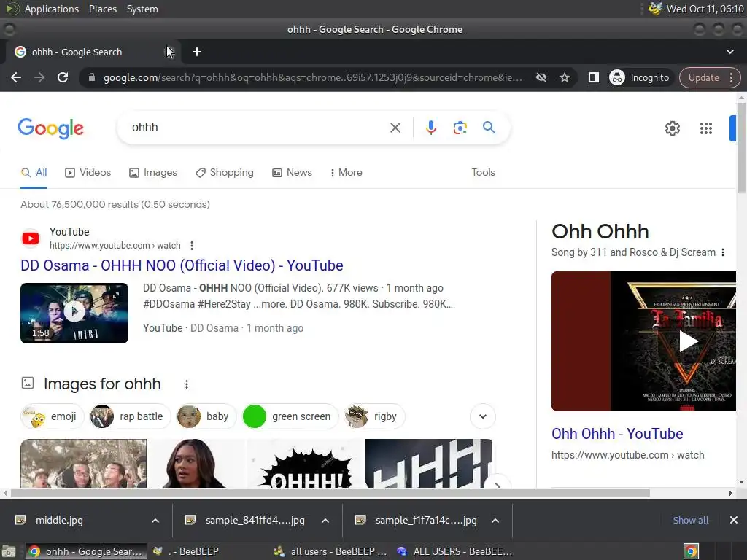Image resolution: width=747 pixels, height=560 pixels.
Task: Play DD Osama video thumbnail
Action: click(74, 313)
